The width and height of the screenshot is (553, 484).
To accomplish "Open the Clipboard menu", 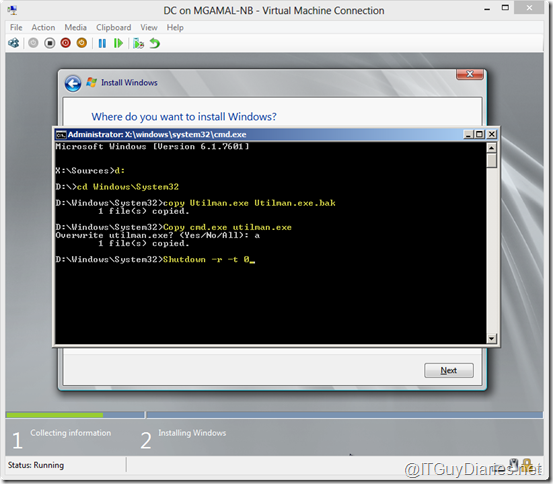I will point(114,28).
